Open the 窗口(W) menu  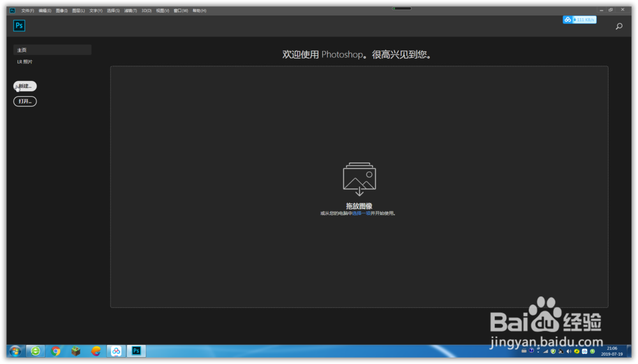(x=181, y=11)
